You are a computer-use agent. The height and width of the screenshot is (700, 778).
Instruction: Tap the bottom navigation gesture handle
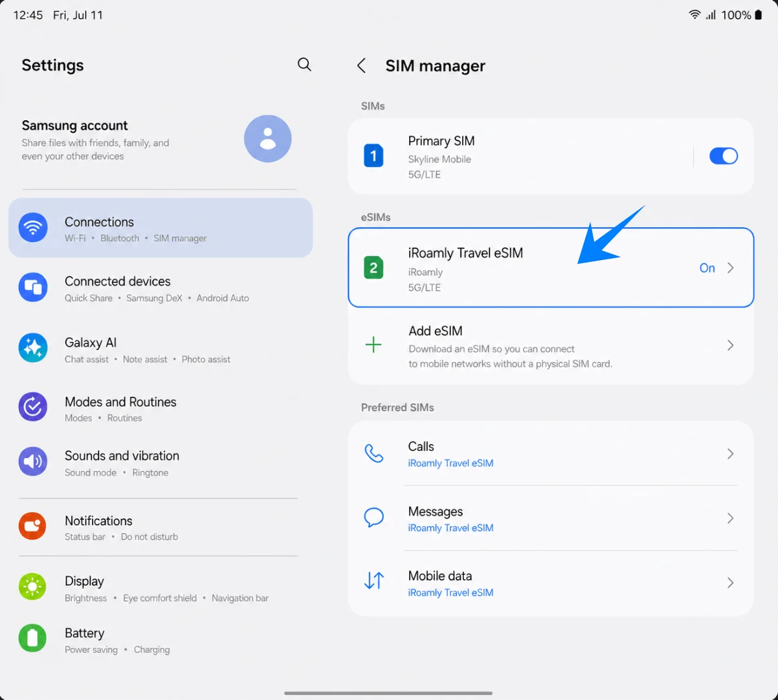click(388, 693)
